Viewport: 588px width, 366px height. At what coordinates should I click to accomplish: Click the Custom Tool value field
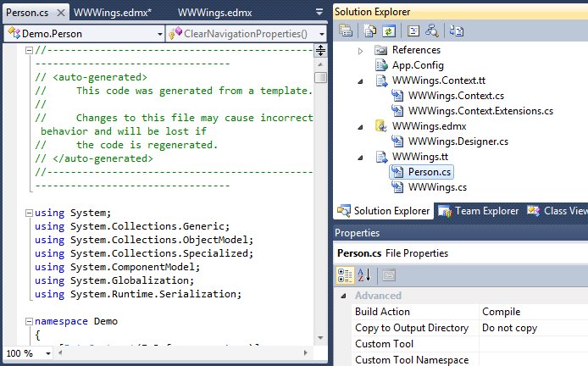[x=532, y=344]
